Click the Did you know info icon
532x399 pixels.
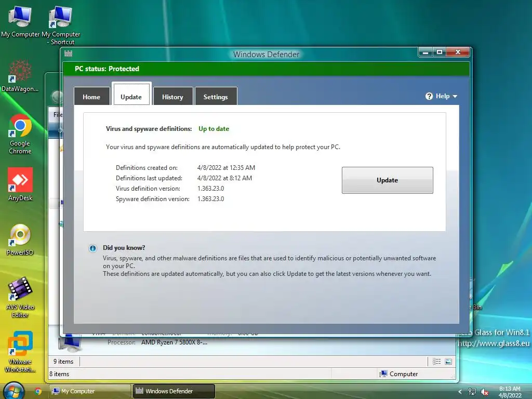[92, 248]
